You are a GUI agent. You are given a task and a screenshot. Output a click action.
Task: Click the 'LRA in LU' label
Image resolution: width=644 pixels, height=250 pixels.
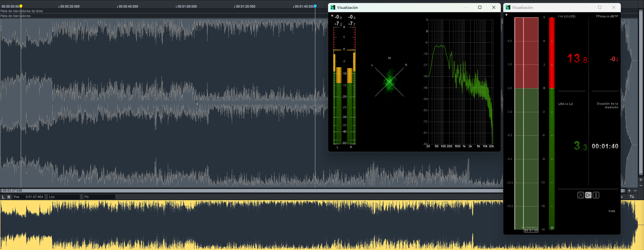click(566, 104)
